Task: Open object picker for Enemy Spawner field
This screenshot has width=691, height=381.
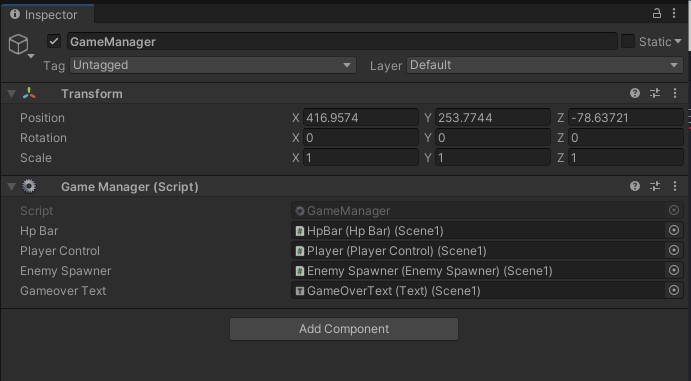Action: click(674, 270)
